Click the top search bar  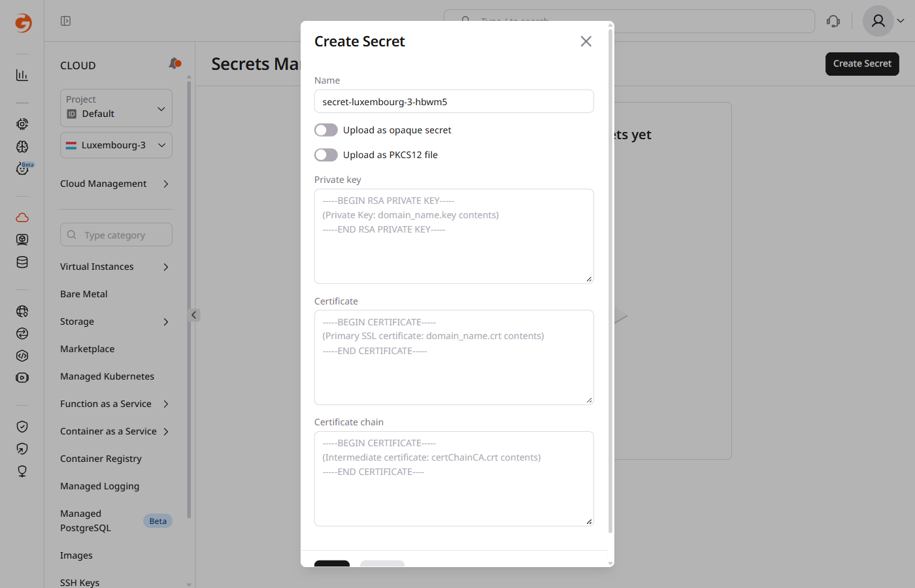pyautogui.click(x=629, y=21)
